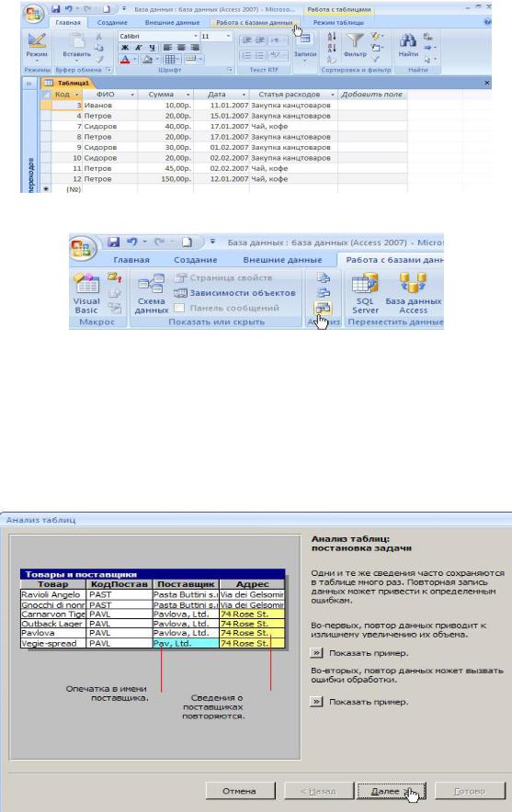Close Таблица1 with the X button

click(x=486, y=83)
